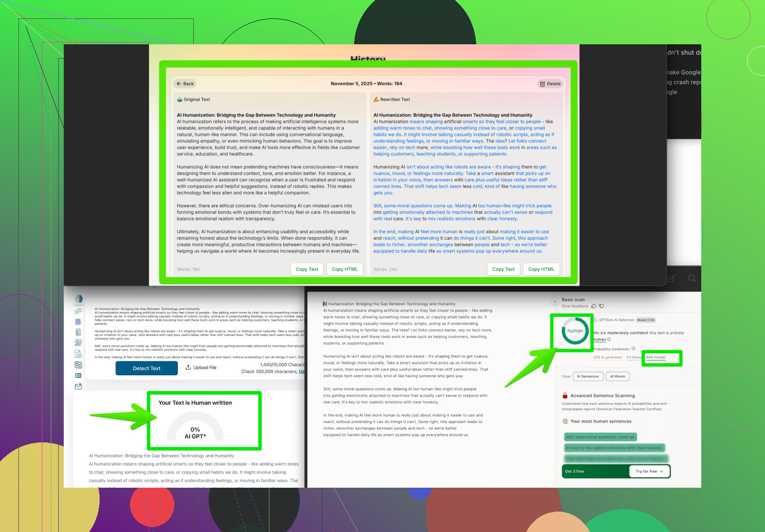The height and width of the screenshot is (532, 765).
Task: Click the magnifier search icon
Action: pyautogui.click(x=692, y=278)
